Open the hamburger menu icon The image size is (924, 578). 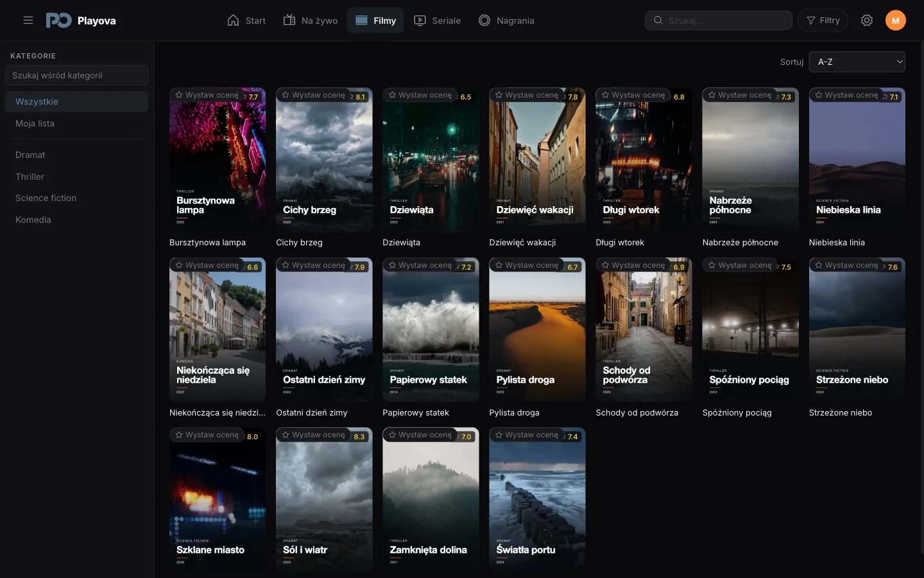[x=28, y=21]
